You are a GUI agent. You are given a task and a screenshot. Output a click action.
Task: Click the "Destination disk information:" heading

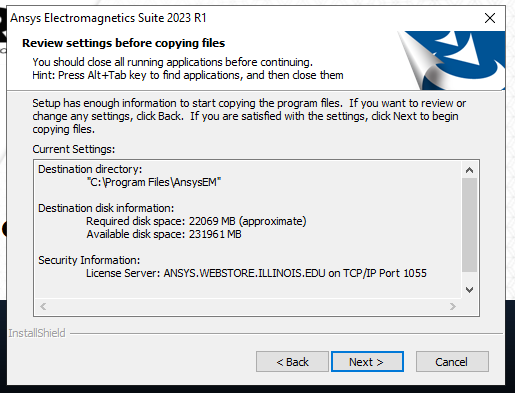point(106,208)
